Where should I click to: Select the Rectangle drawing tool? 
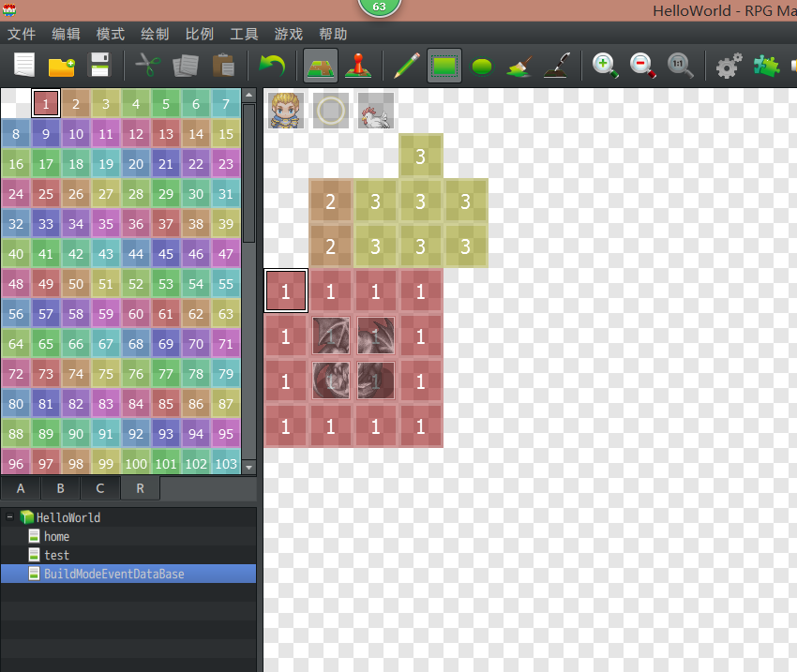click(444, 66)
